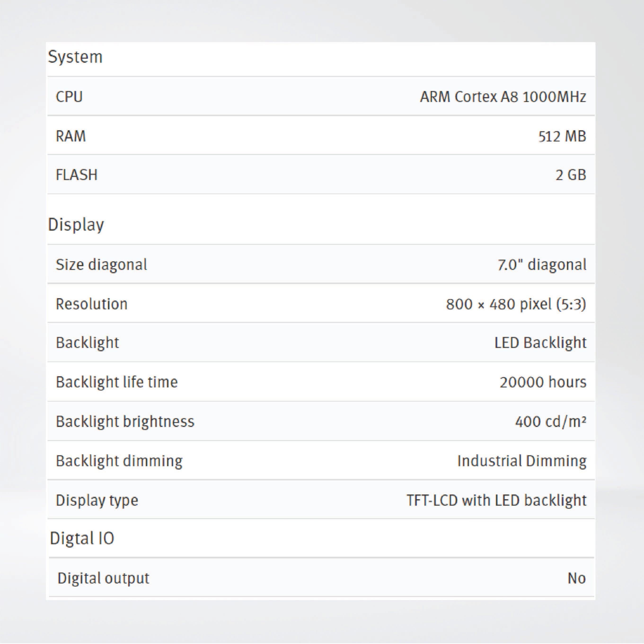This screenshot has width=644, height=644.
Task: Click the ARM Cortex A8 1000MHz value
Action: click(x=503, y=97)
